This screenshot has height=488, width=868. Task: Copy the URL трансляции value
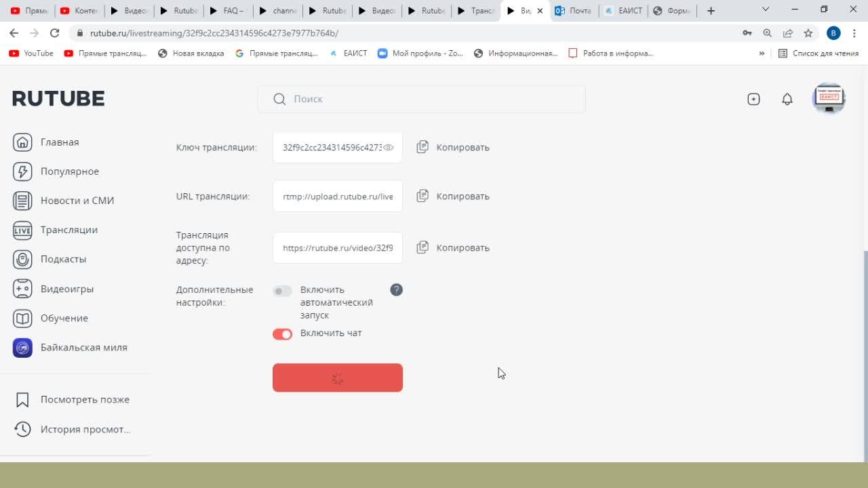coord(452,196)
